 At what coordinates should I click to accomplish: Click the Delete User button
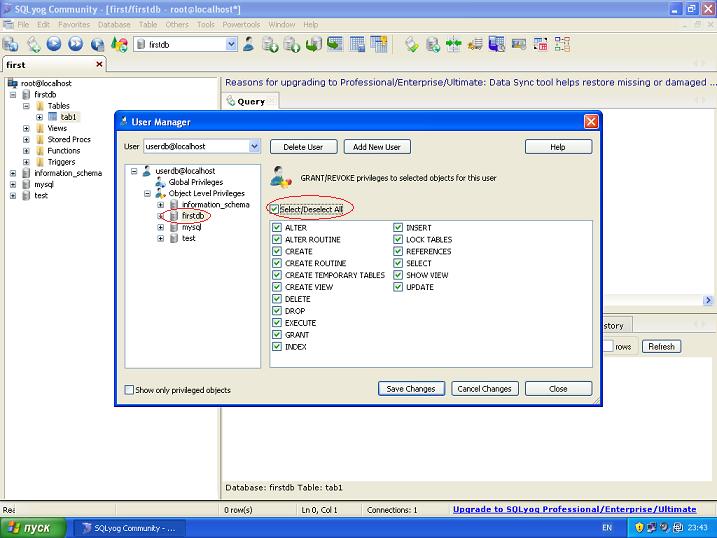click(303, 147)
